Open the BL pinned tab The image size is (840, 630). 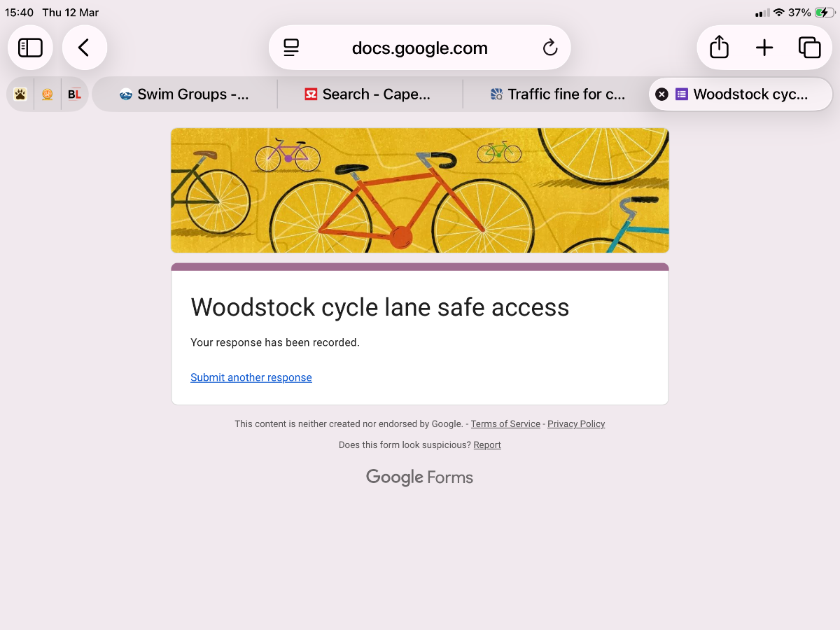tap(74, 94)
